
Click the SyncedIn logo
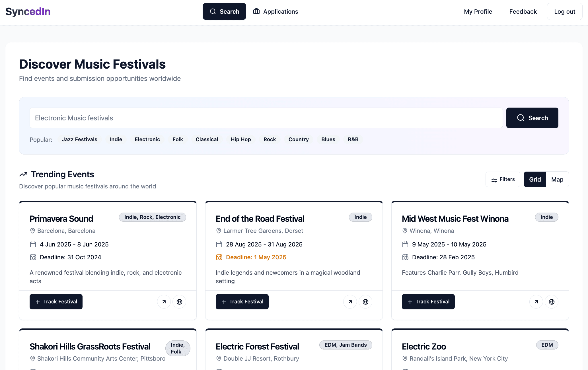28,11
